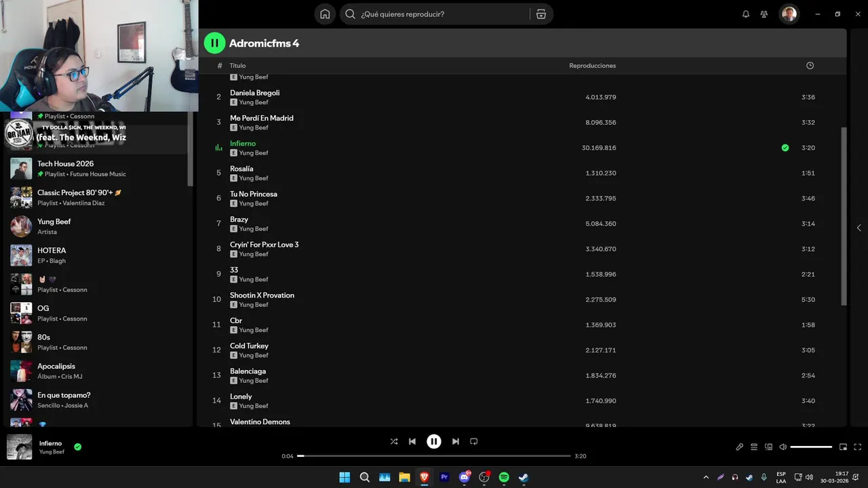
Task: Open the 80s playlist in library
Action: tap(98, 342)
